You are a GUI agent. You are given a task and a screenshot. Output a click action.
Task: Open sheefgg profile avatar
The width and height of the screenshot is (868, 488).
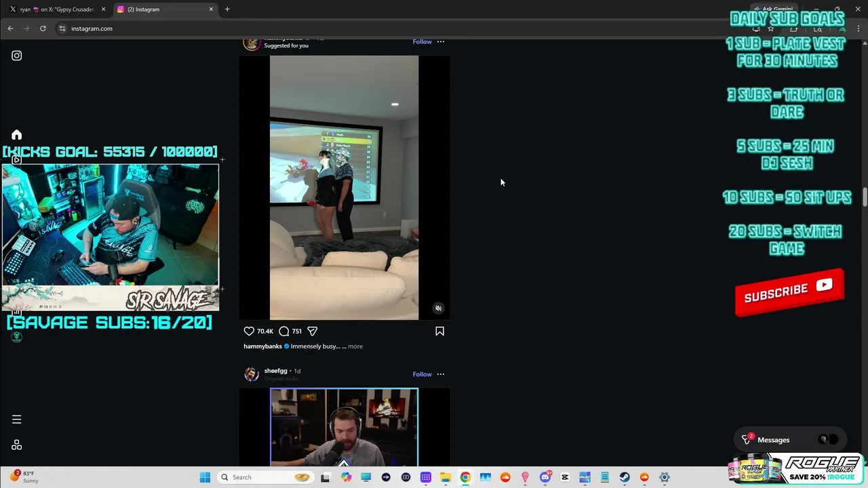(x=252, y=374)
